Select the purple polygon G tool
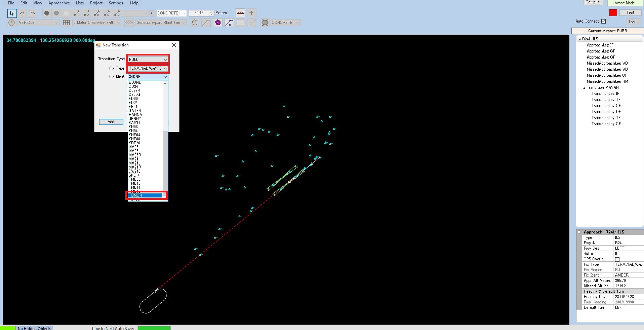Viewport: 644px width, 330px height. pyautogui.click(x=218, y=23)
